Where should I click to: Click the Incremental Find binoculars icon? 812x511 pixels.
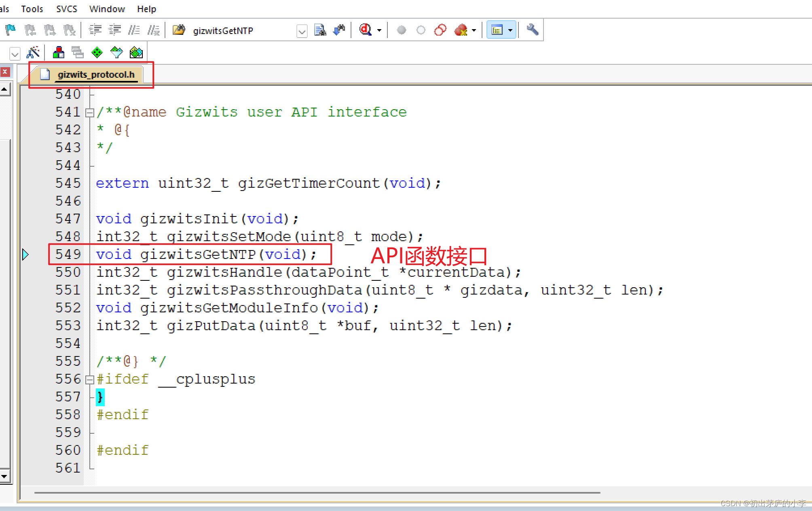tap(339, 30)
